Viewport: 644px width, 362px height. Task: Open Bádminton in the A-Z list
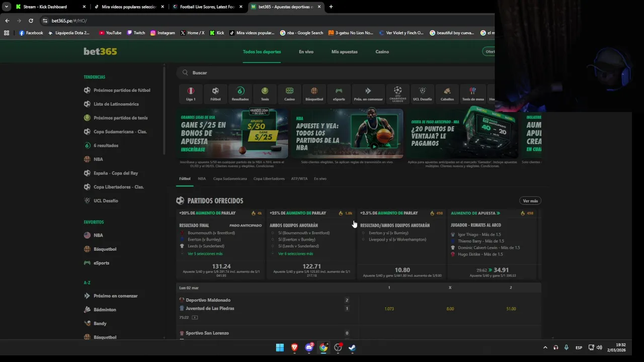(105, 310)
